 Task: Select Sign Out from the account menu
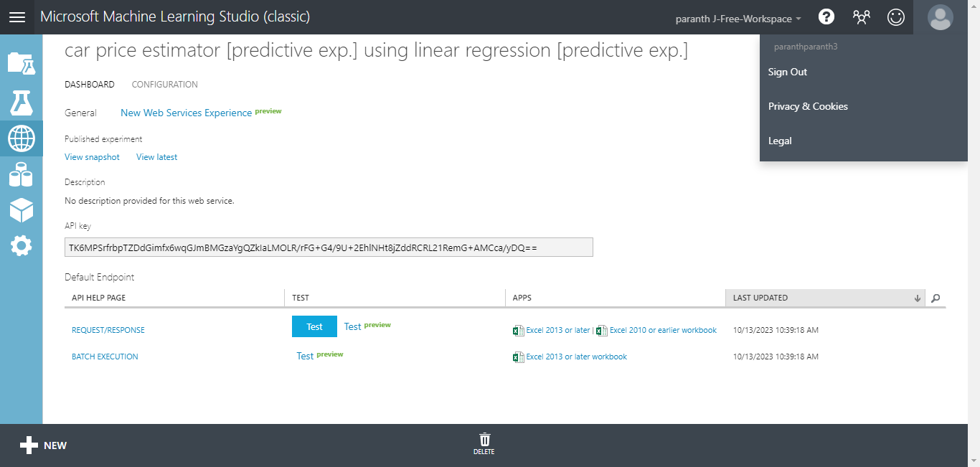point(787,72)
